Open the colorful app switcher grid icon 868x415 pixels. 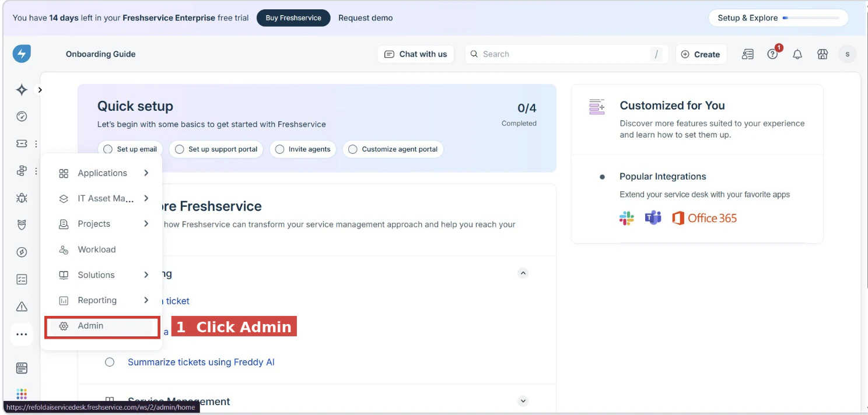click(22, 394)
